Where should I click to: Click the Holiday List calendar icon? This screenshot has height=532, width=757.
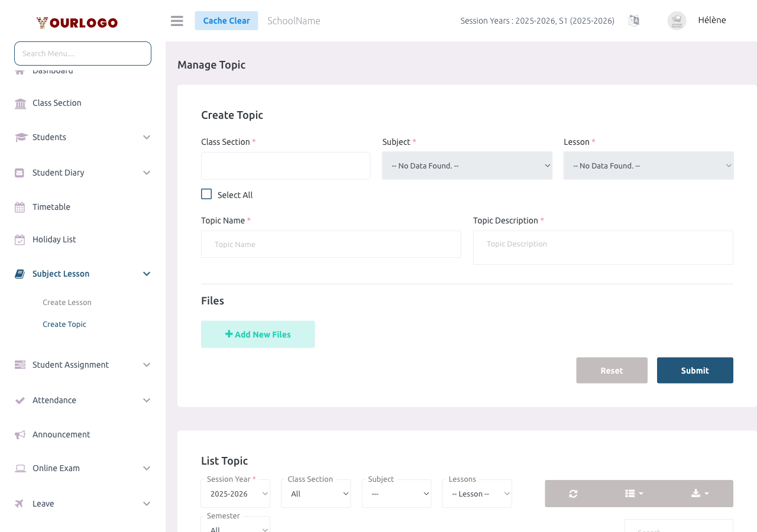20,239
